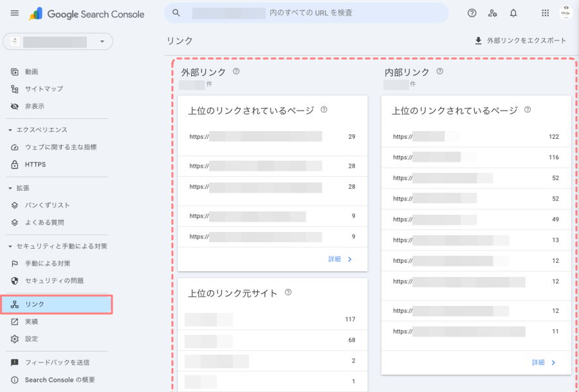Click 外部リンクをエクスポート button

click(x=520, y=40)
